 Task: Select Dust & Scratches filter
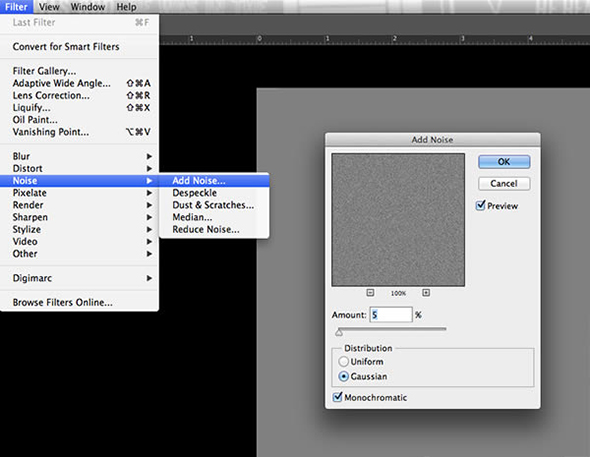click(x=214, y=205)
